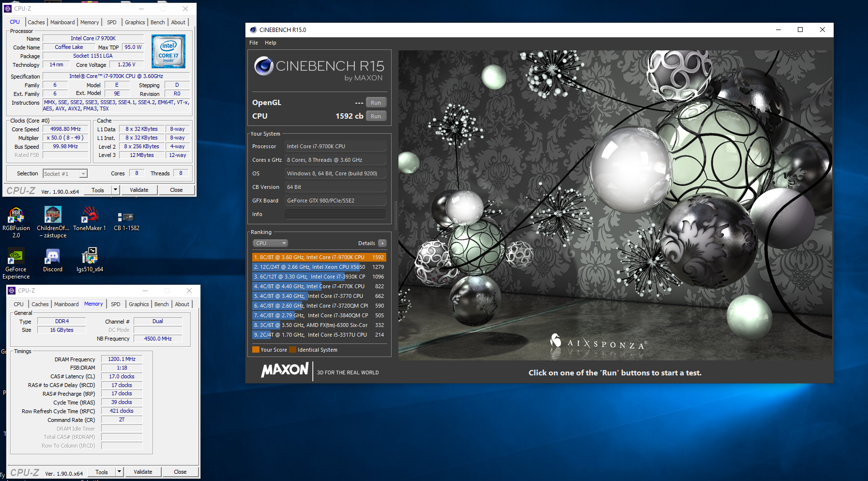Screen dimensions: 868x481
Task: Run the OpenGL benchmark
Action: [376, 103]
